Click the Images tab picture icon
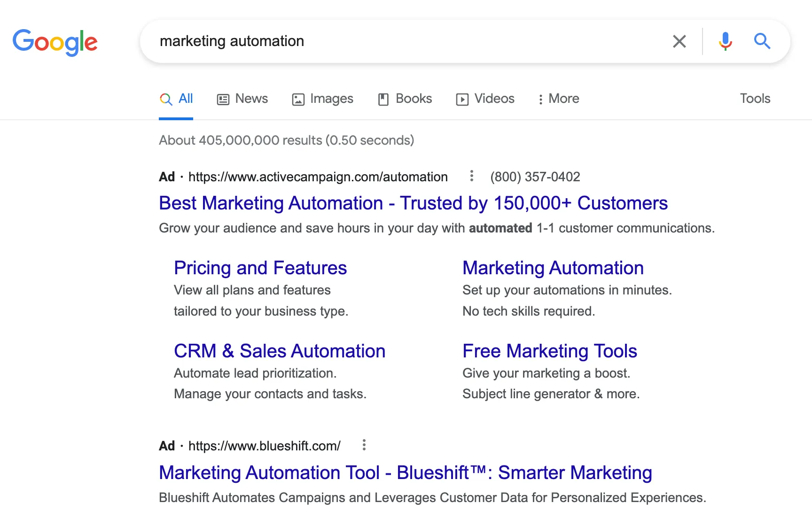Image resolution: width=812 pixels, height=526 pixels. pyautogui.click(x=298, y=99)
